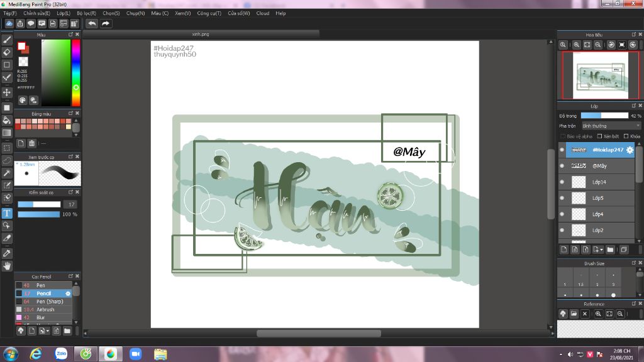Select the Brush tool in the toolbox
Screen dimensions: 644x362
(x=7, y=40)
